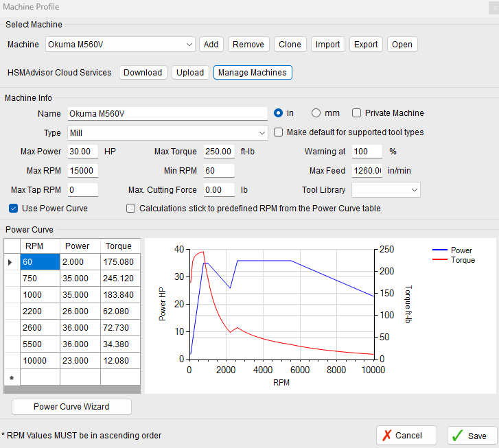
Task: Click the Remove machine button
Action: click(248, 44)
